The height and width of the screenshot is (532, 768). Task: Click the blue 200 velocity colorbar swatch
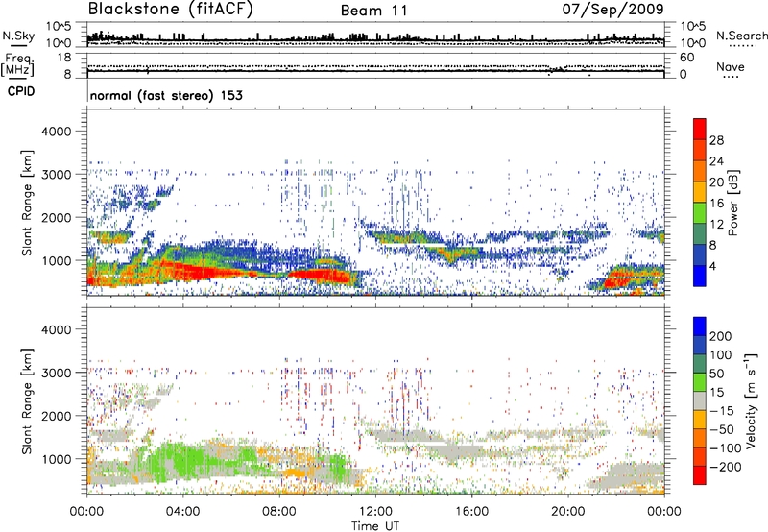tap(700, 326)
